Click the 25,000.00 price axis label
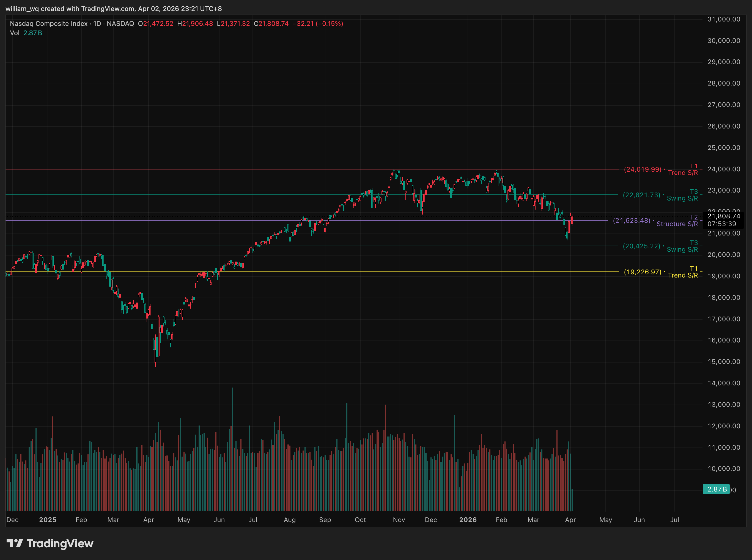The height and width of the screenshot is (560, 752). 724,148
